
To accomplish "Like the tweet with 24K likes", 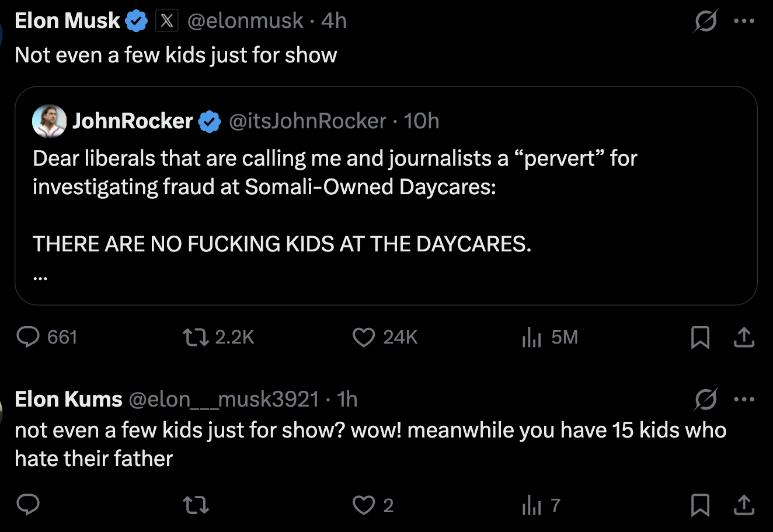I will tap(364, 337).
